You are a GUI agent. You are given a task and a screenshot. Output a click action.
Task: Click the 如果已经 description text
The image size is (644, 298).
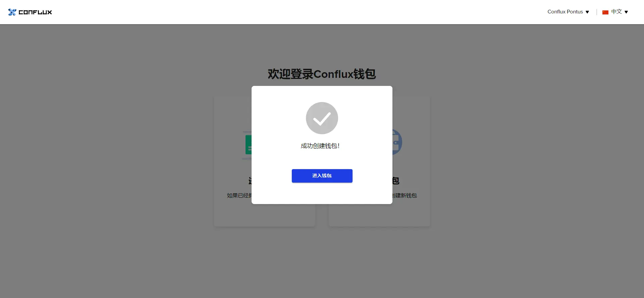239,195
